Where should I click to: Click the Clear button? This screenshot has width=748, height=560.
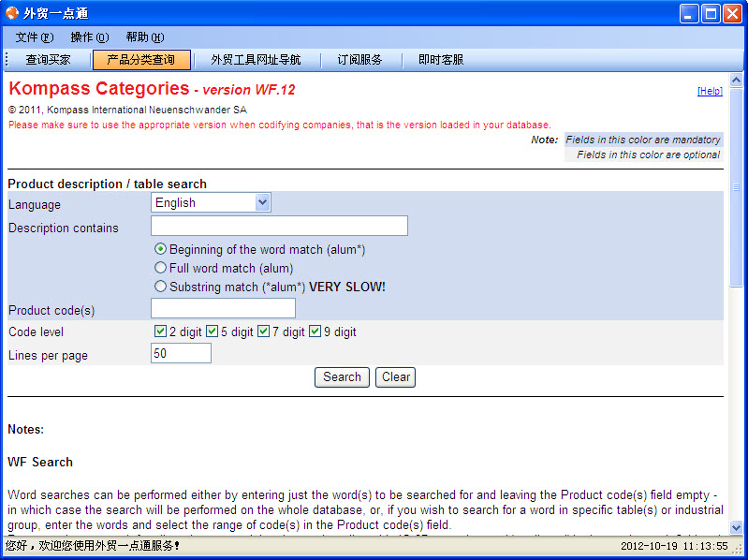(x=395, y=376)
